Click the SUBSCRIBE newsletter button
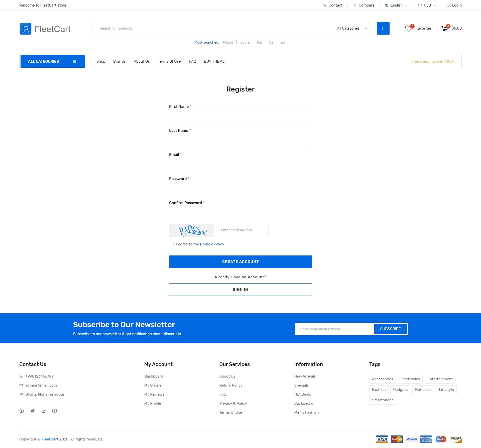 pos(390,329)
